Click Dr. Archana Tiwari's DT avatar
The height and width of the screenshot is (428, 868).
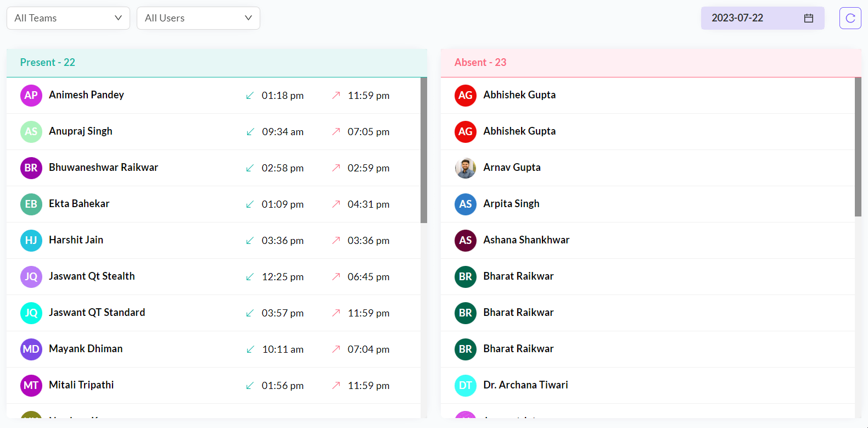coord(466,385)
